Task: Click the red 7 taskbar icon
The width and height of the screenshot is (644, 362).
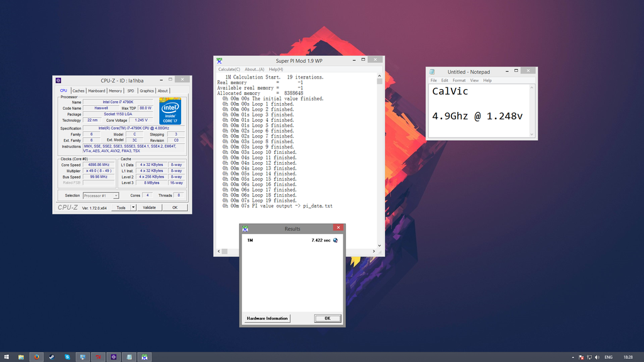Action: (98, 357)
